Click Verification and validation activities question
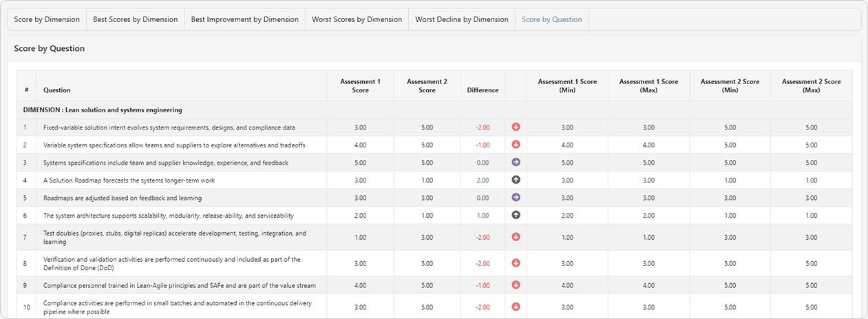The width and height of the screenshot is (868, 319). point(172,263)
